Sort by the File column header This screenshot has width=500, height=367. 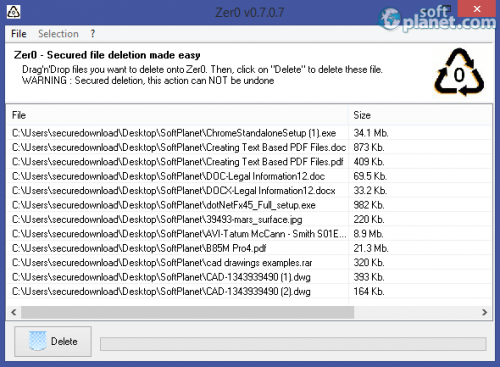(x=177, y=115)
